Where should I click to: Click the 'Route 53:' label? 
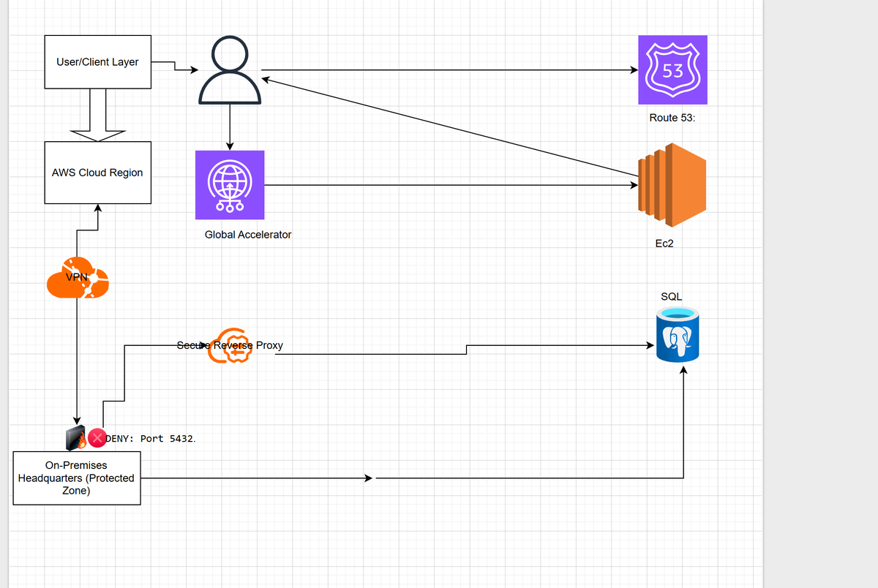672,118
